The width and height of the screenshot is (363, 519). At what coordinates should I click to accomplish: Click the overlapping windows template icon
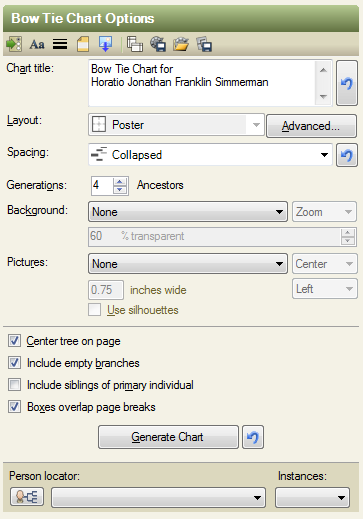point(135,44)
